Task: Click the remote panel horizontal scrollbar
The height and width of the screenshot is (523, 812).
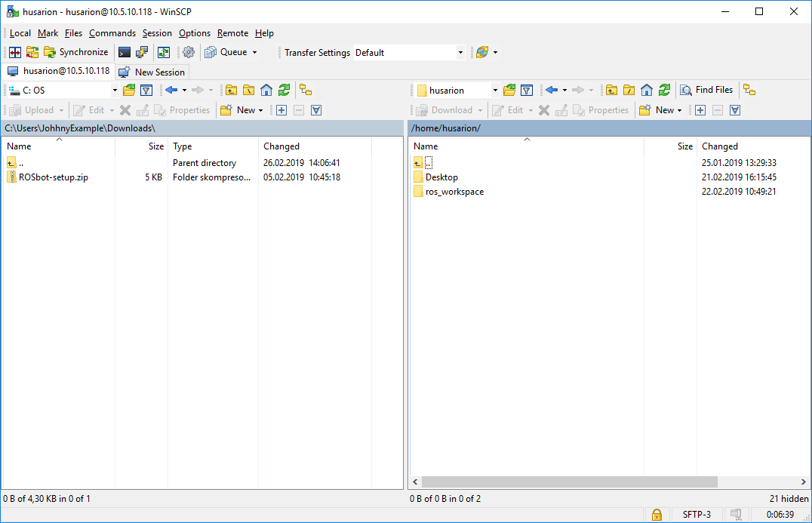Action: click(570, 482)
